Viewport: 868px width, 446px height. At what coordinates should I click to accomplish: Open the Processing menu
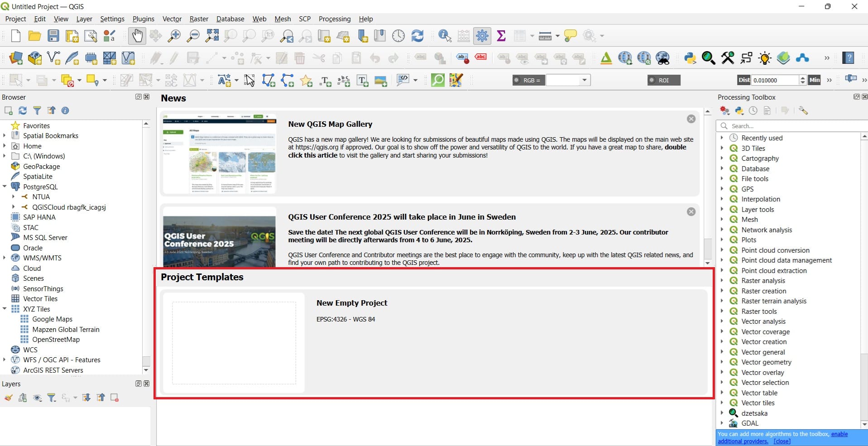335,19
